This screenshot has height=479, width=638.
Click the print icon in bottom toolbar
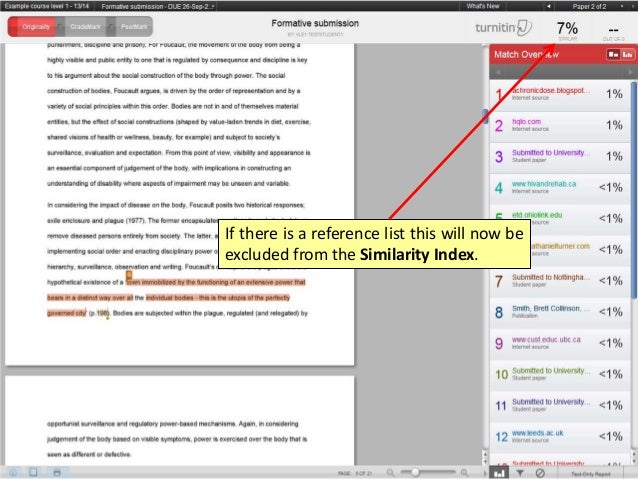57,472
